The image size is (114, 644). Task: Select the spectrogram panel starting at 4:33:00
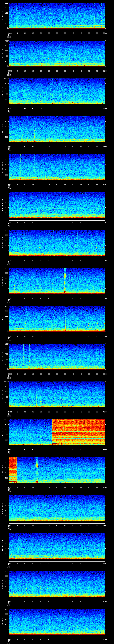pyautogui.click(x=57, y=167)
